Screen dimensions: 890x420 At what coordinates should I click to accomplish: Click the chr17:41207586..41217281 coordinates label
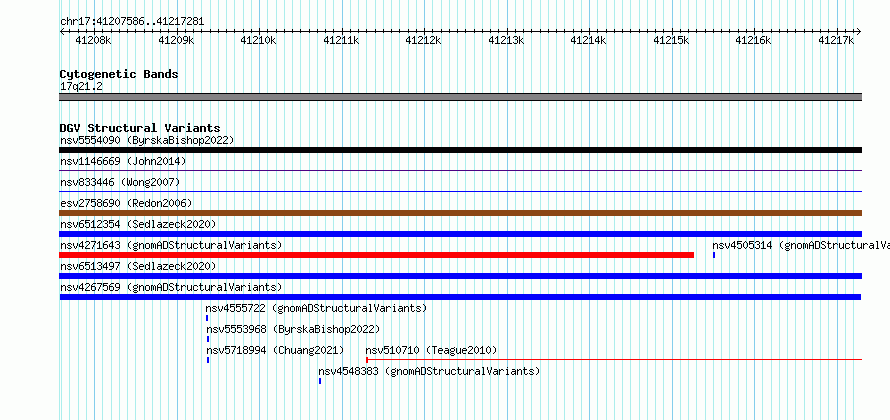coord(132,22)
